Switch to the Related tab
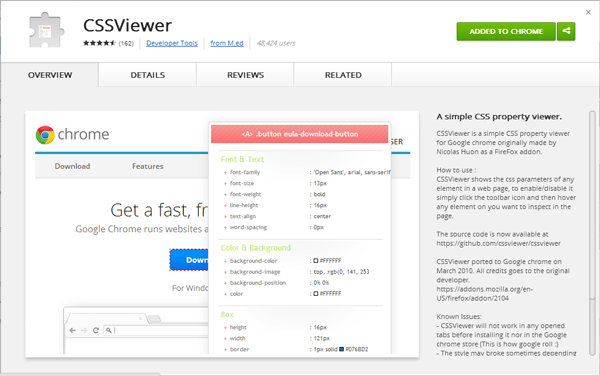The height and width of the screenshot is (376, 600). click(343, 75)
